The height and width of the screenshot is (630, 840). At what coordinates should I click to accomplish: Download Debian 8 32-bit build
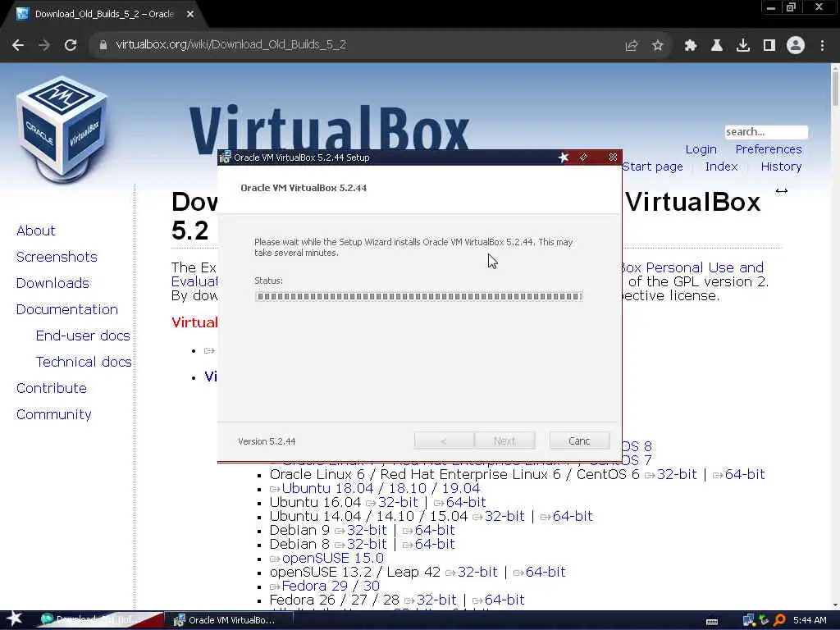point(367,545)
